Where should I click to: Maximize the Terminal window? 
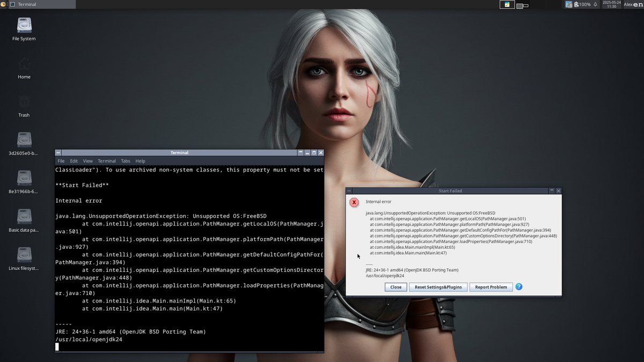pos(314,153)
